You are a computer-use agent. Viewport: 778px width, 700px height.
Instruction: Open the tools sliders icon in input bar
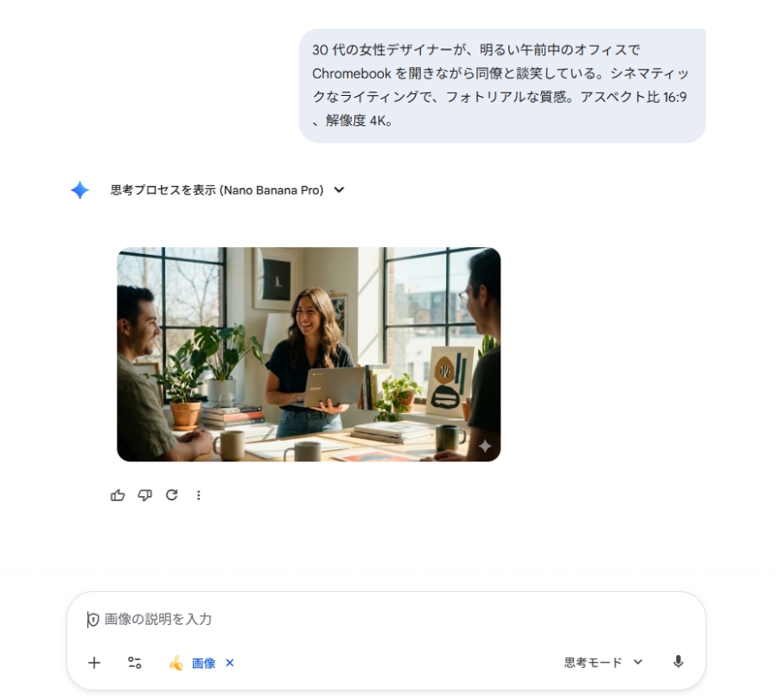(x=135, y=663)
